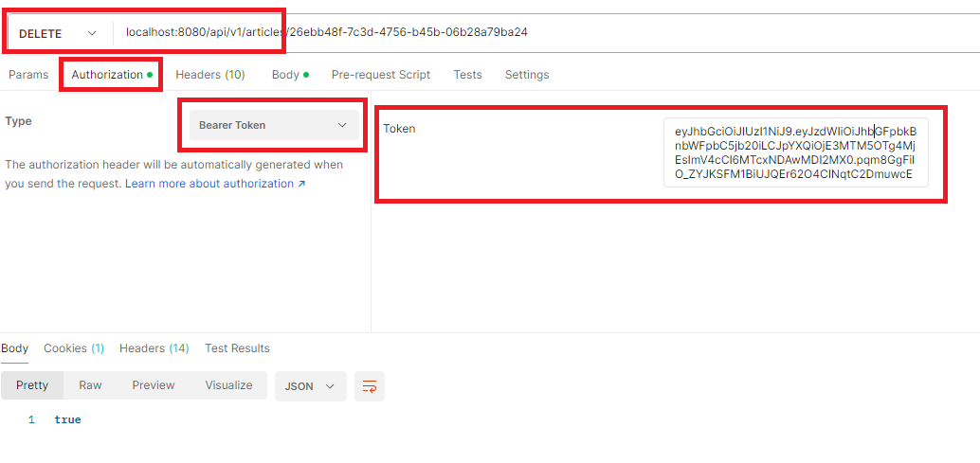The height and width of the screenshot is (463, 980).
Task: Show the Test Results tab
Action: pos(237,348)
